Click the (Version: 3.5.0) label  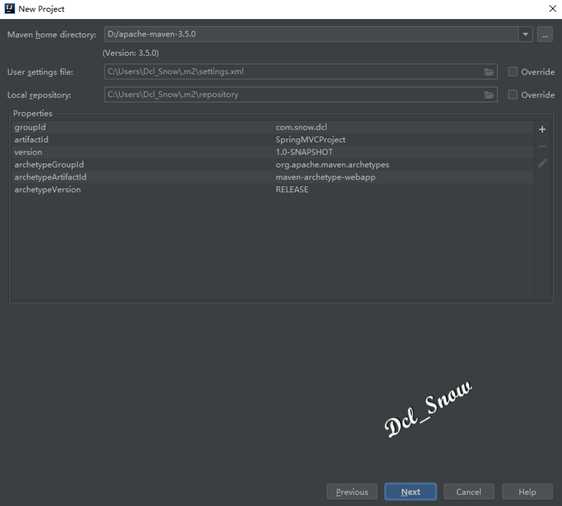pyautogui.click(x=131, y=53)
